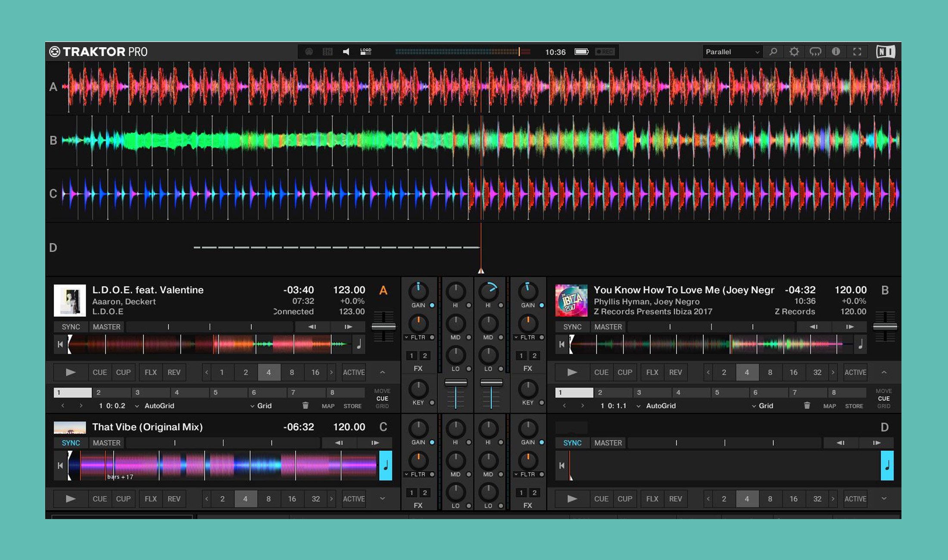Open the Parallel layout dropdown
This screenshot has width=948, height=560.
pos(732,52)
